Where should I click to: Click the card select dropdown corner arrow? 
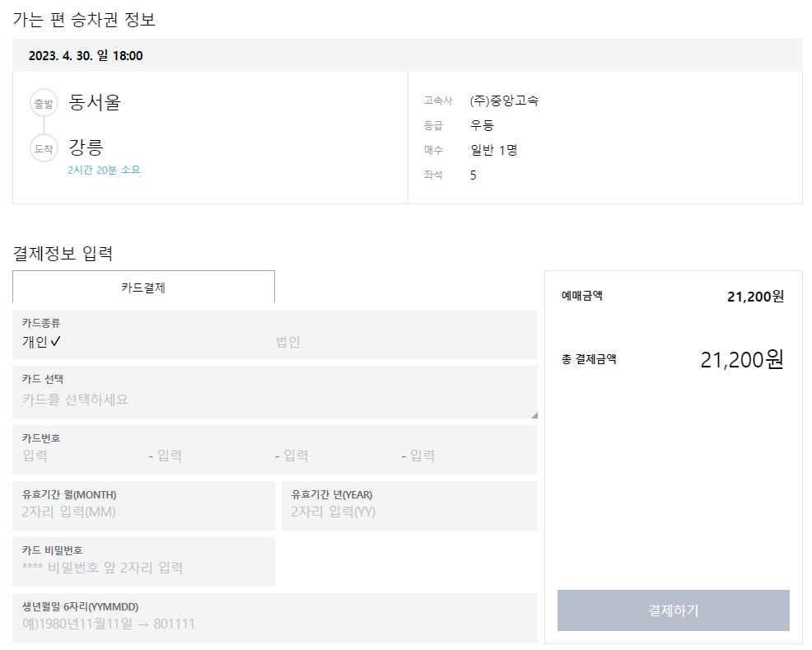534,415
